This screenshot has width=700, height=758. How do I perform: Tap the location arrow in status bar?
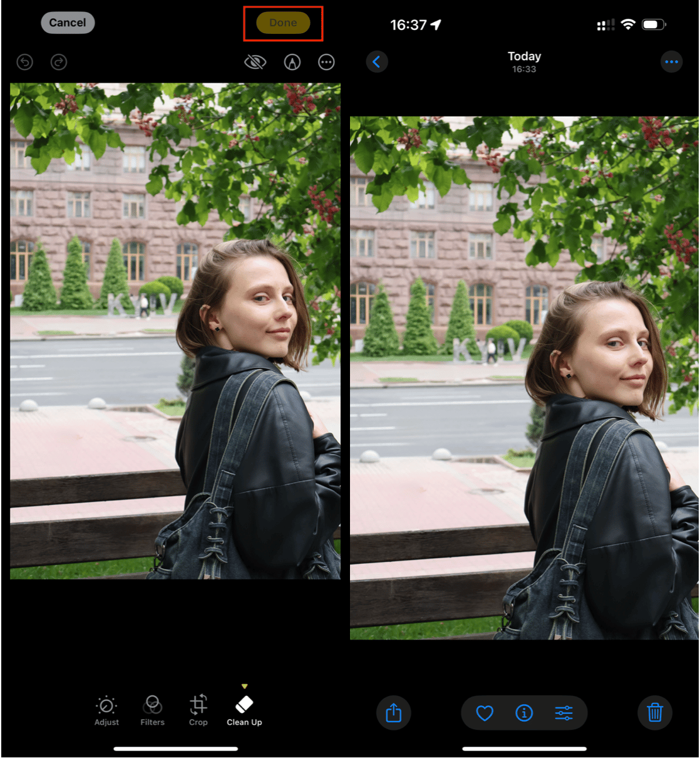[x=436, y=24]
